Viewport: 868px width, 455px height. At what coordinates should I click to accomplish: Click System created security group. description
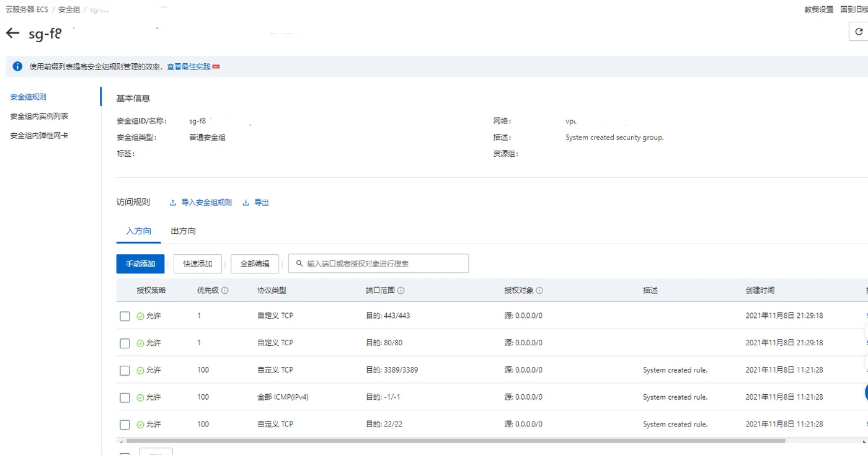[x=614, y=138]
